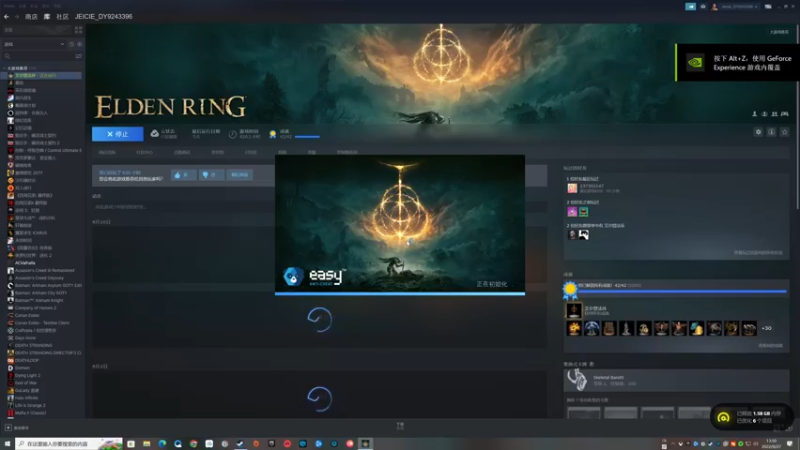This screenshot has width=800, height=450.
Task: Switch library to grid view icon
Action: [x=78, y=30]
